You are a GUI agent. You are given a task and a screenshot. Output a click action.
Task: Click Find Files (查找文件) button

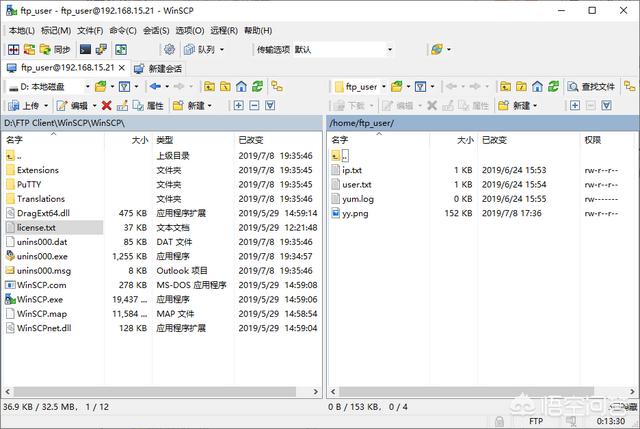pyautogui.click(x=591, y=87)
